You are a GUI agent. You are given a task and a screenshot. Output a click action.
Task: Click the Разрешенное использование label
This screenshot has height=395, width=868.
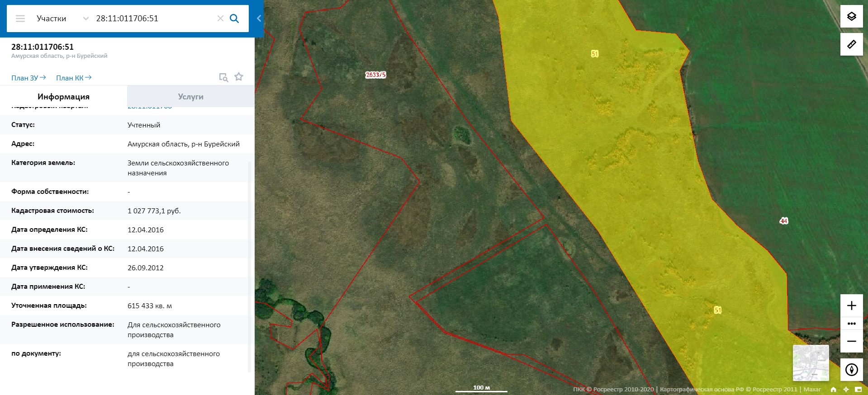point(63,324)
